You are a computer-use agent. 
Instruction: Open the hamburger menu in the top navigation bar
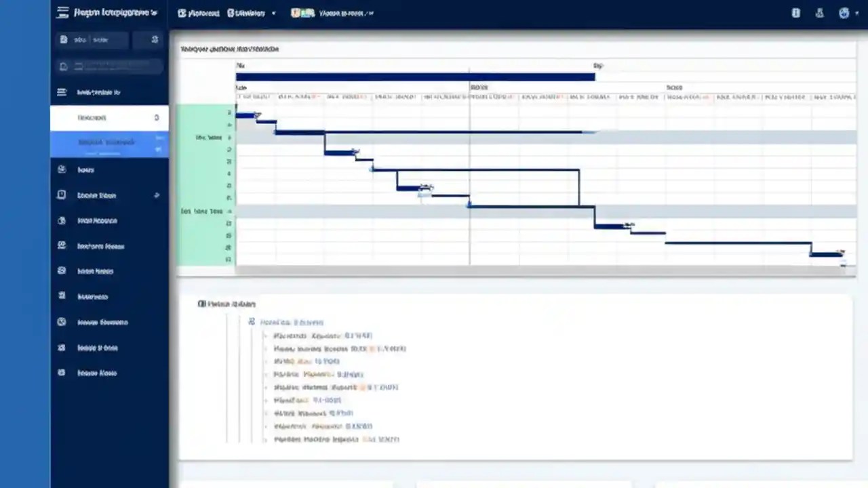61,12
